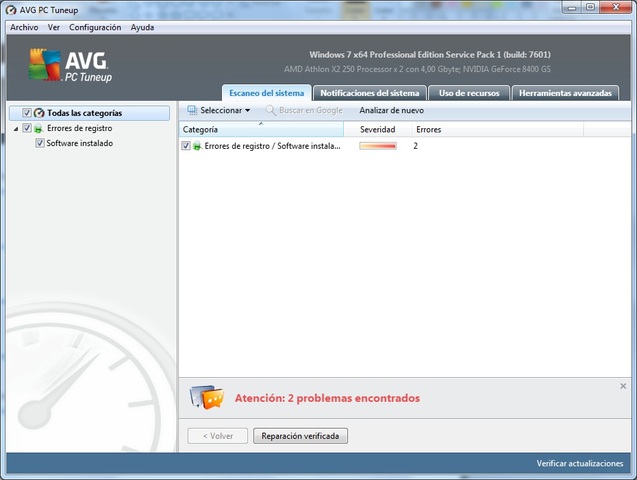Viewport: 637px width, 480px height.
Task: Click the severity bar in the results row
Action: pyautogui.click(x=378, y=146)
